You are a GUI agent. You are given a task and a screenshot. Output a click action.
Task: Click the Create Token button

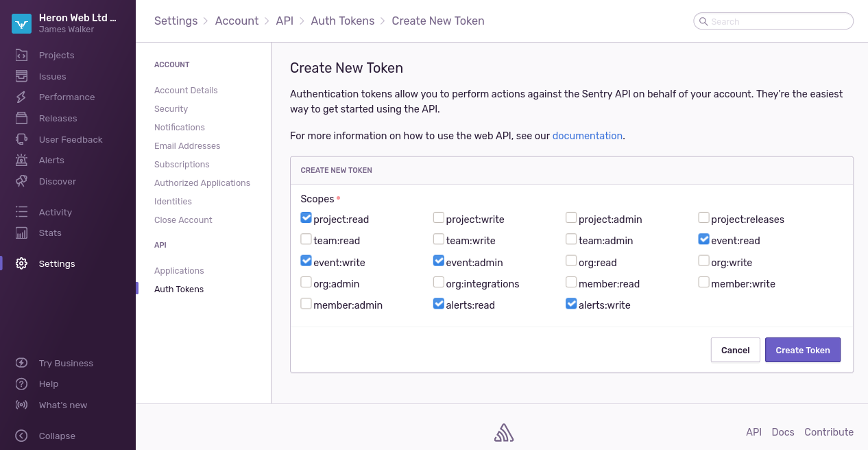[x=802, y=350]
